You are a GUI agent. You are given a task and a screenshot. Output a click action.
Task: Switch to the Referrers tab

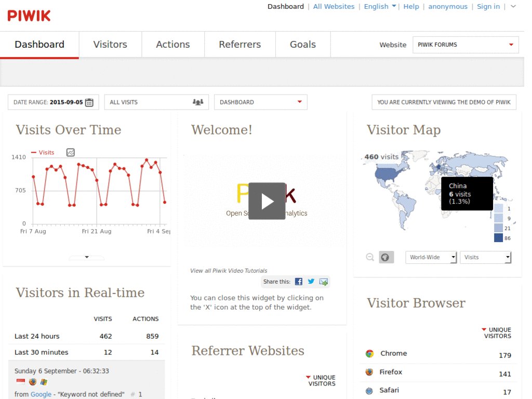[240, 45]
